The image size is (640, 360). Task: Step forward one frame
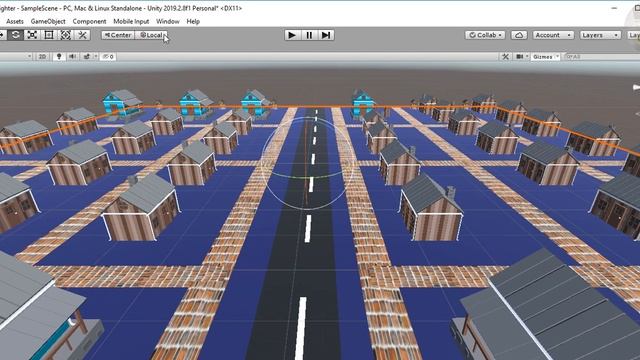pos(326,35)
